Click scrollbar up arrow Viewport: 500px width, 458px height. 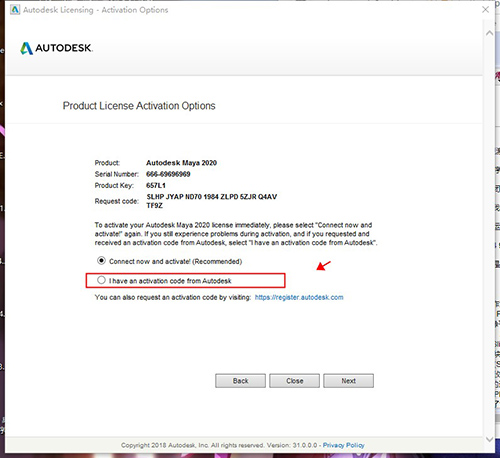[489, 33]
